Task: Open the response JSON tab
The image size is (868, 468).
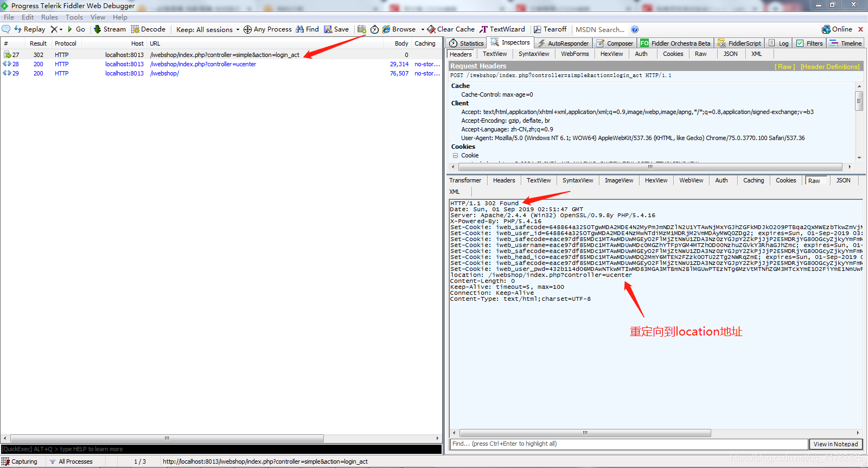Action: (843, 180)
